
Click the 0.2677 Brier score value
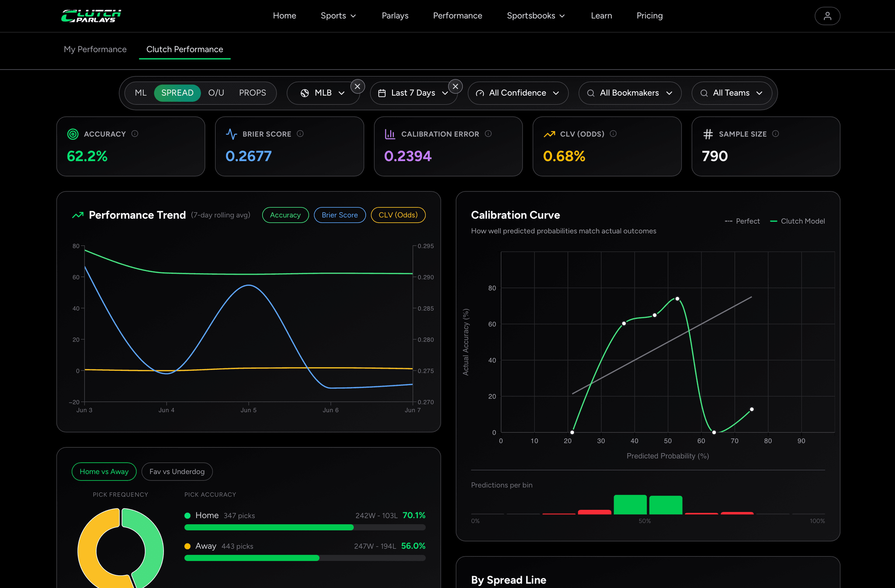point(249,156)
